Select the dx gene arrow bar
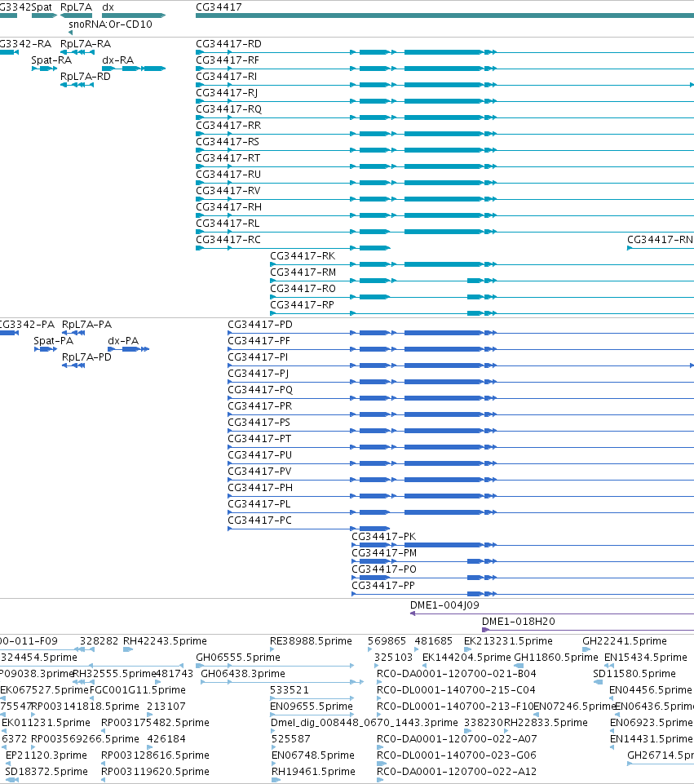 134,16
